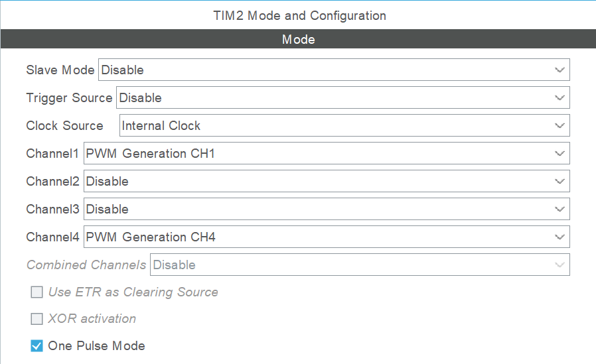This screenshot has height=364, width=596.
Task: Click the Channel3 dropdown chevron
Action: point(559,209)
